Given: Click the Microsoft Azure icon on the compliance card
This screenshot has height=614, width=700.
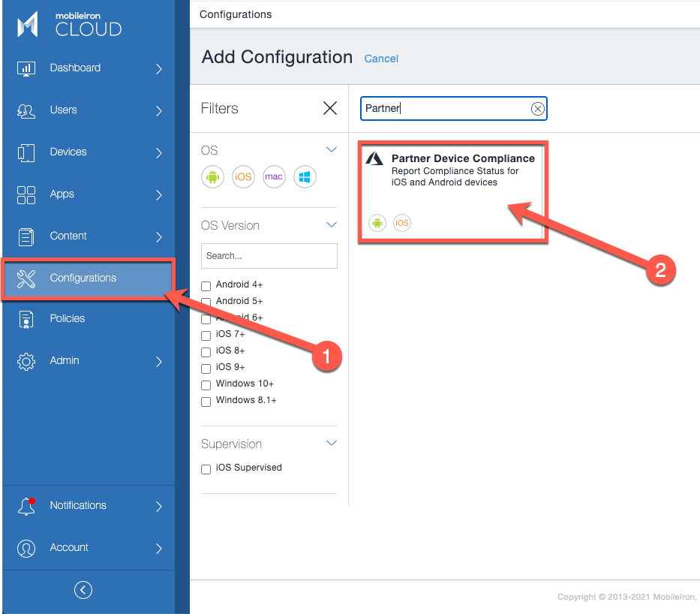Looking at the screenshot, I should (374, 158).
